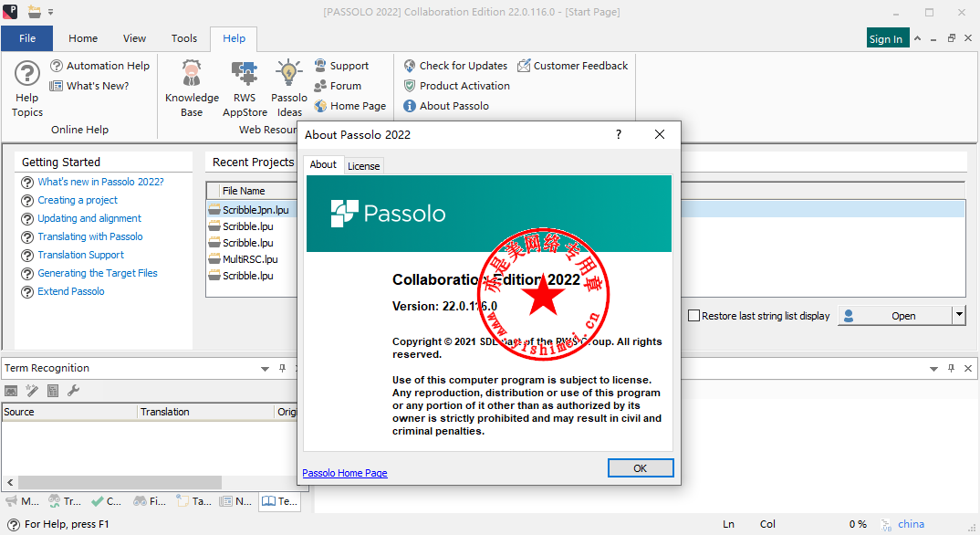This screenshot has width=980, height=535.
Task: Click the list document icon in Term Recognition toolbar
Action: [x=53, y=392]
